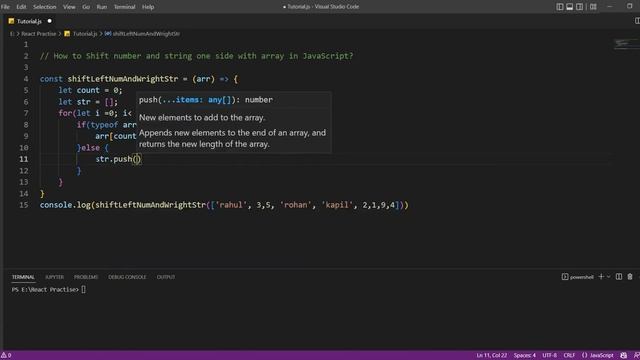This screenshot has height=360, width=640.
Task: Click 'let count = 0;' on line 5
Action: 90,90
